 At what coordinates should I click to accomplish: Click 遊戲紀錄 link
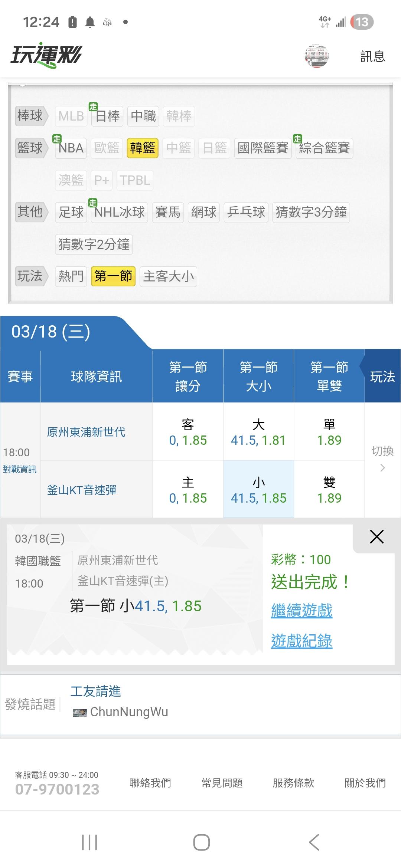301,641
